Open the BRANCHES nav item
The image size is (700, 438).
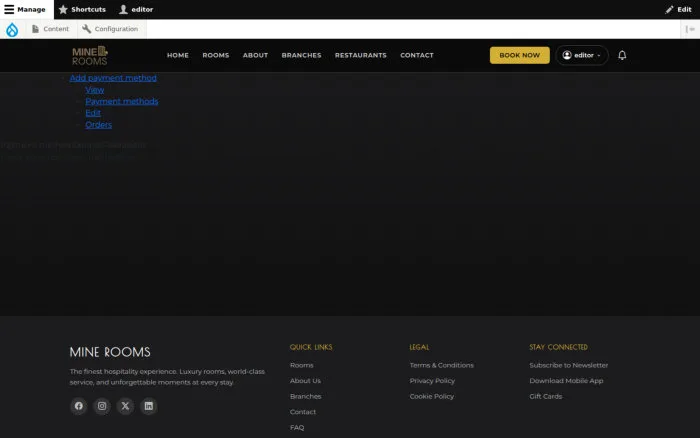coord(301,55)
